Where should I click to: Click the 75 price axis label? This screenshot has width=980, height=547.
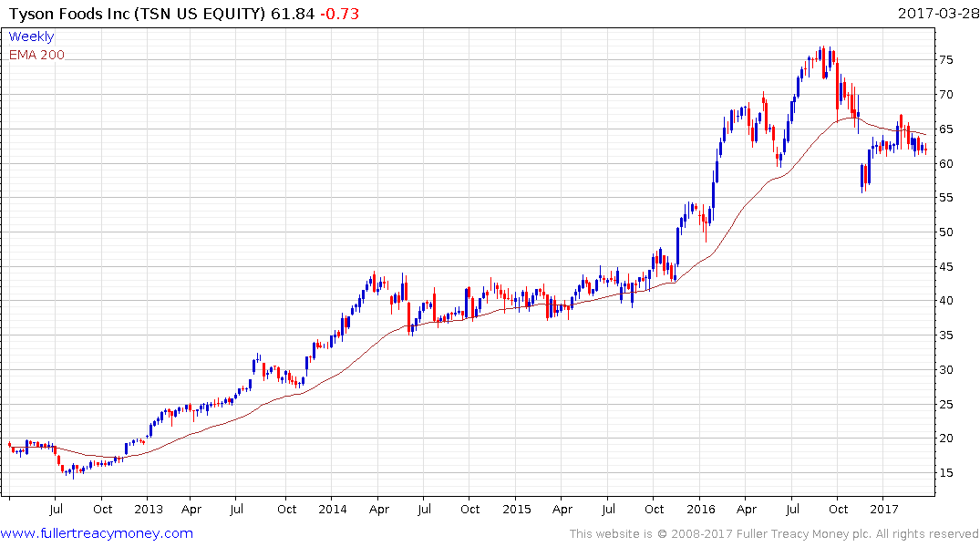coord(945,60)
